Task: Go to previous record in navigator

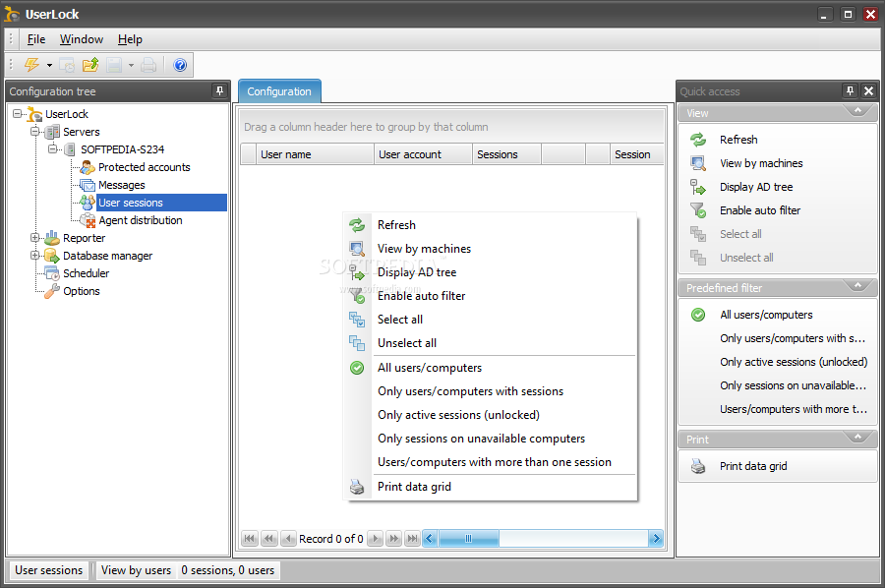Action: point(288,538)
